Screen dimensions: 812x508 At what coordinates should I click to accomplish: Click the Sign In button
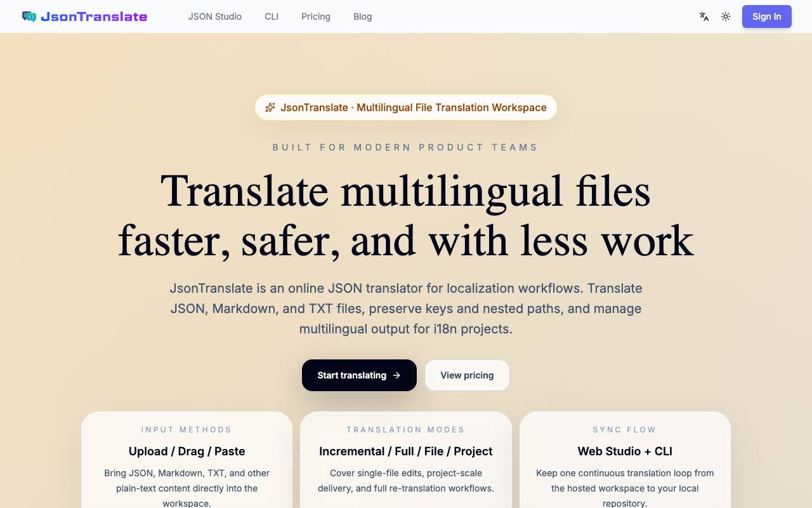[767, 17]
